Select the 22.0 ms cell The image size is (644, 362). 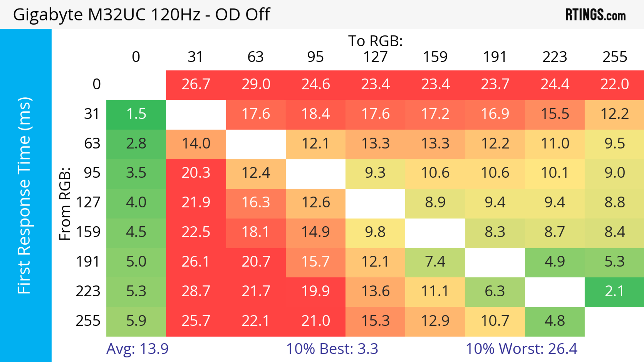coord(614,84)
